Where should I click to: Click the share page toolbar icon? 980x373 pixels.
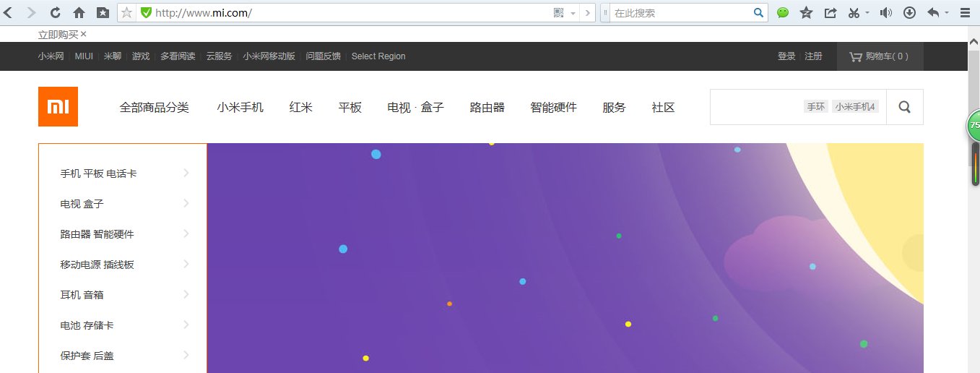(831, 12)
